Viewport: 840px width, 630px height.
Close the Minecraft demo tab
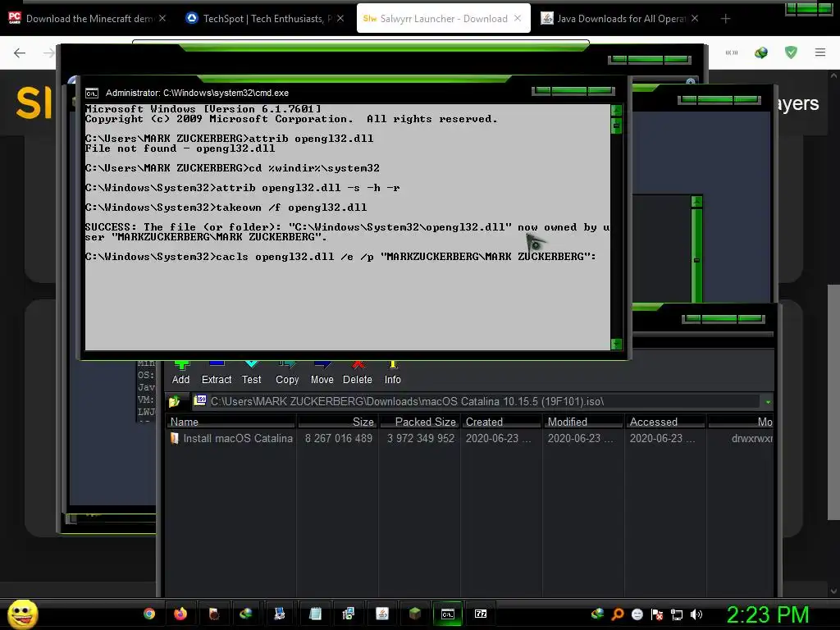162,18
